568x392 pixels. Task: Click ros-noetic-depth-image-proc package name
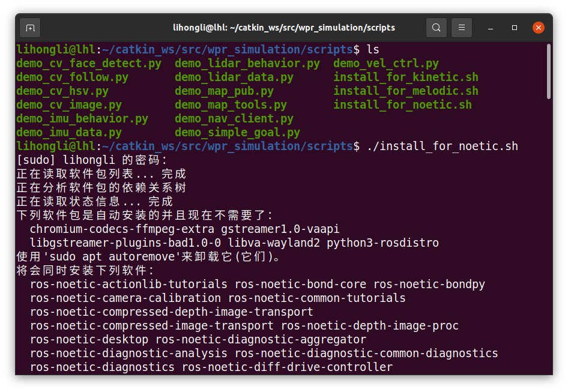pos(369,325)
